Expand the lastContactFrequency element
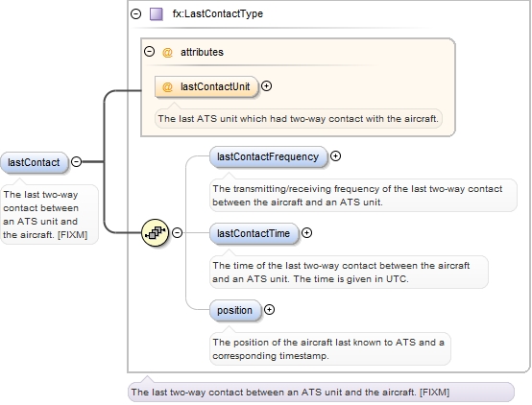The height and width of the screenshot is (405, 532). coord(335,156)
